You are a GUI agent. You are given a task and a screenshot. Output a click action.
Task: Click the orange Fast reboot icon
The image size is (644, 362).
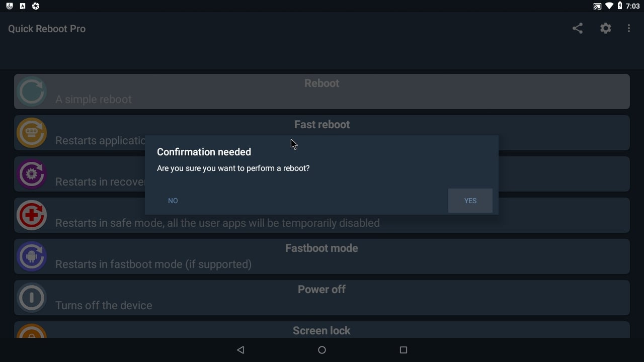[31, 132]
